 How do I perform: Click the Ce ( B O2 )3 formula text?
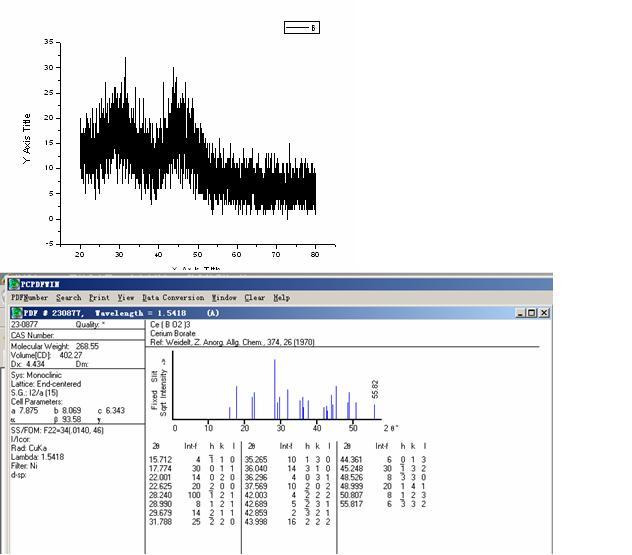pos(170,324)
